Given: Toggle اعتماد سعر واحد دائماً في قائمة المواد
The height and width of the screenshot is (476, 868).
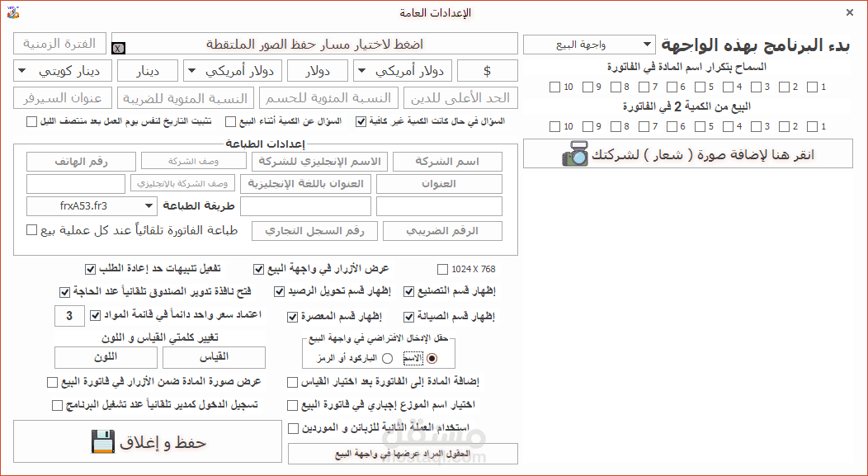Looking at the screenshot, I should point(95,315).
